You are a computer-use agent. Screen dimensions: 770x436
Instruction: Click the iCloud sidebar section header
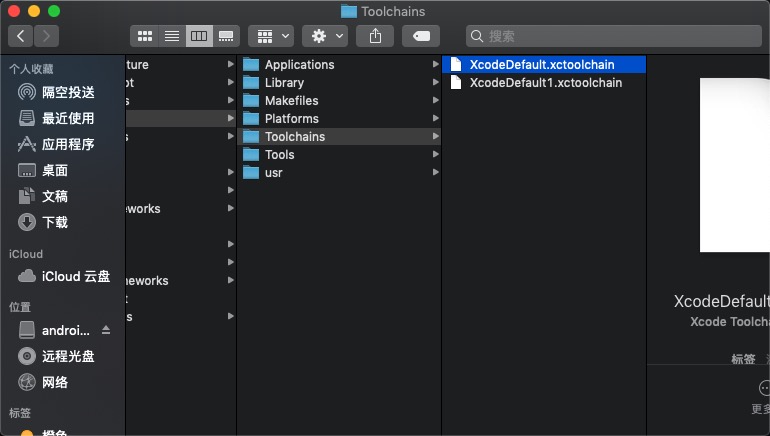pyautogui.click(x=26, y=254)
